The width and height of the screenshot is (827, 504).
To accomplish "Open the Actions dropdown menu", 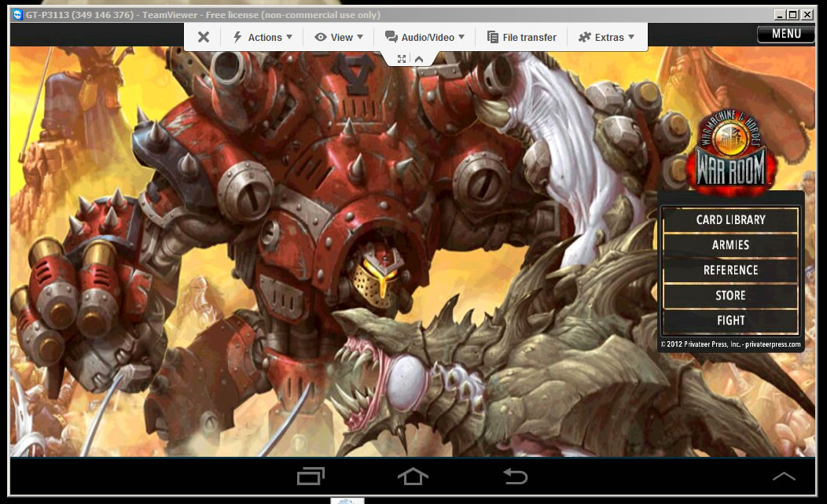I will pos(262,37).
